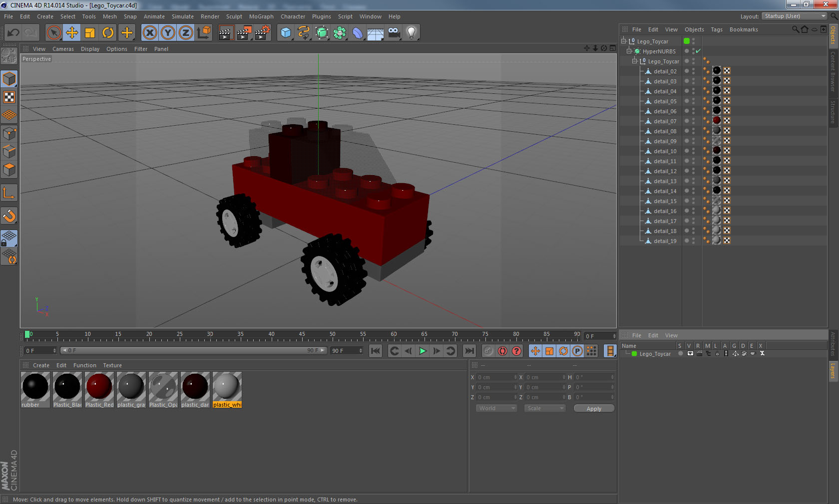Screen dimensions: 839x504
Task: Click the Apply button
Action: tap(594, 409)
